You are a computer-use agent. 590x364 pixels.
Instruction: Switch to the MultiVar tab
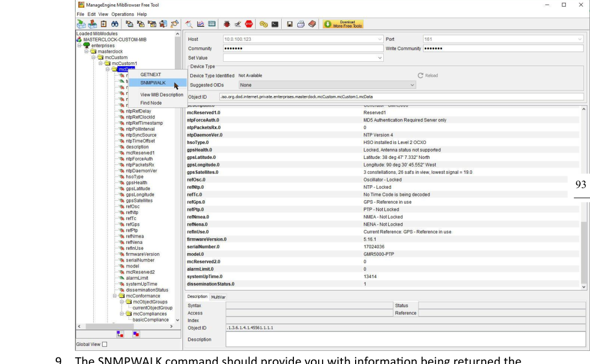218,297
